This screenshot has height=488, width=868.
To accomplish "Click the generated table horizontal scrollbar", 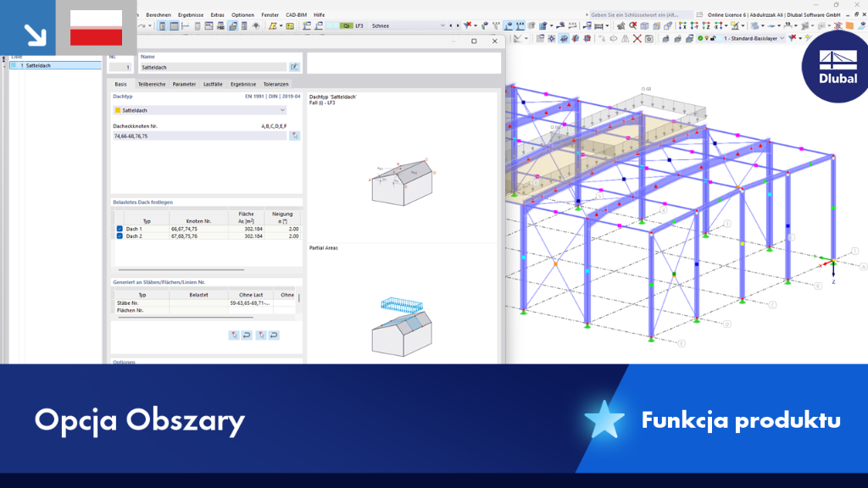I will pyautogui.click(x=185, y=318).
